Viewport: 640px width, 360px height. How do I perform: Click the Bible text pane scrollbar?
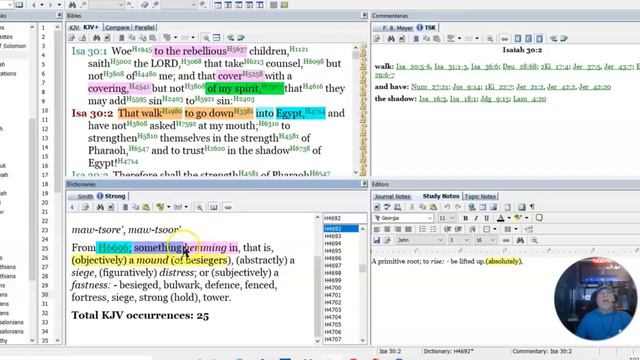pyautogui.click(x=356, y=110)
